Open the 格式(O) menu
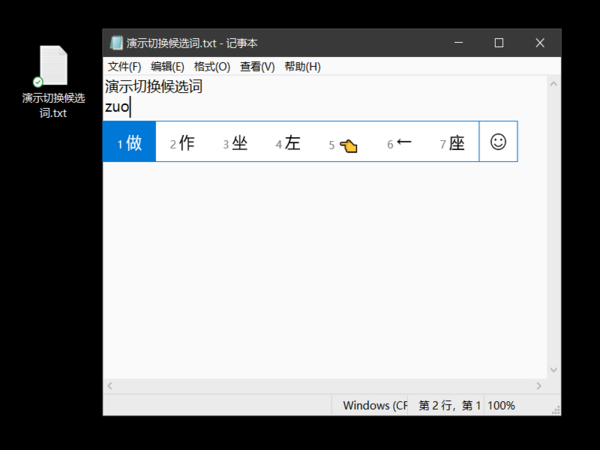The height and width of the screenshot is (450, 600). tap(212, 67)
